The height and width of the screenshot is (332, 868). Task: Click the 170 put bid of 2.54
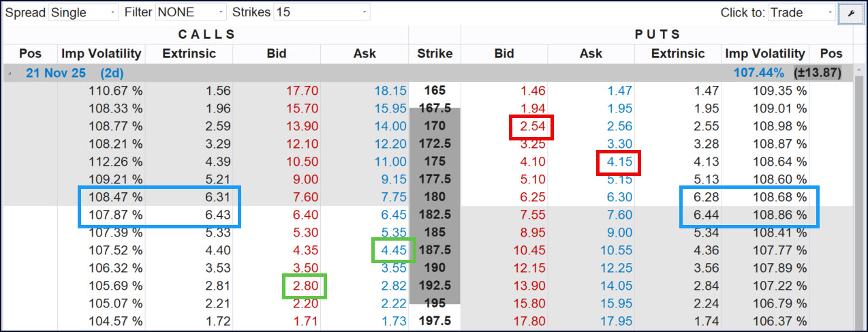(531, 126)
